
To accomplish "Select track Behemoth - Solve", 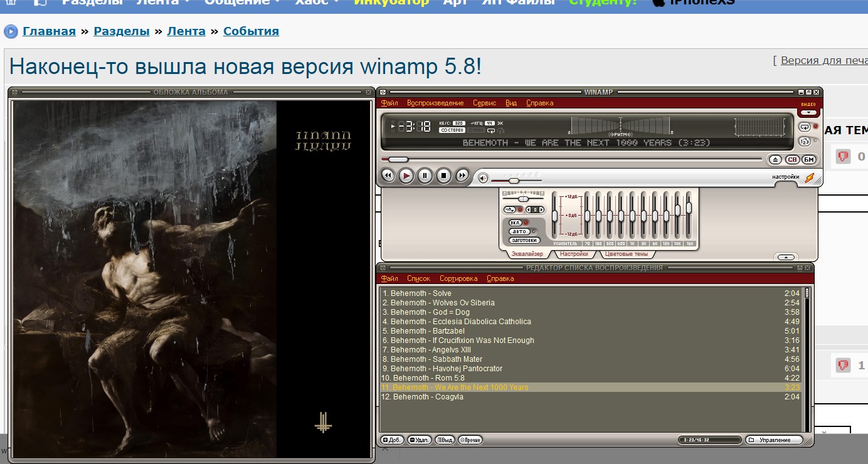I will [591, 293].
